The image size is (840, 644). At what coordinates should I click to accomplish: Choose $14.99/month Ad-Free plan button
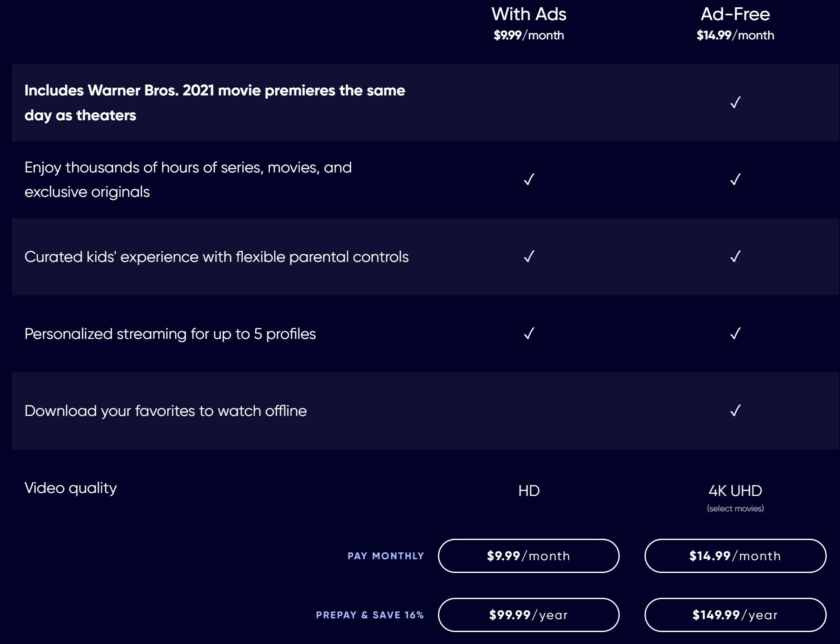point(735,555)
